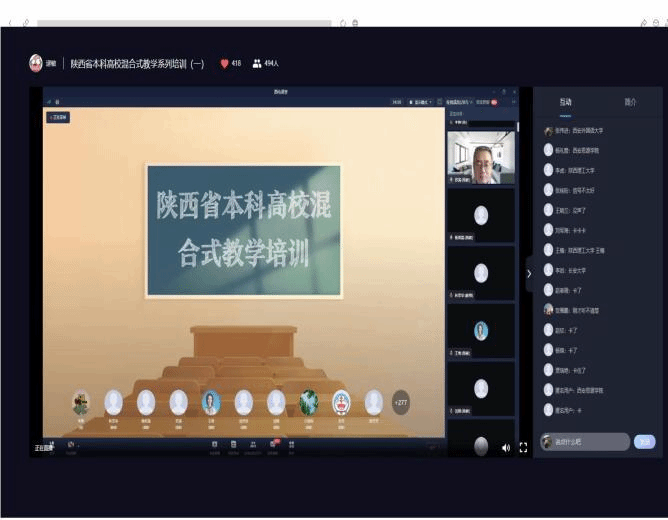The image size is (668, 520).
Task: Switch to the 互动 tab
Action: pyautogui.click(x=565, y=102)
